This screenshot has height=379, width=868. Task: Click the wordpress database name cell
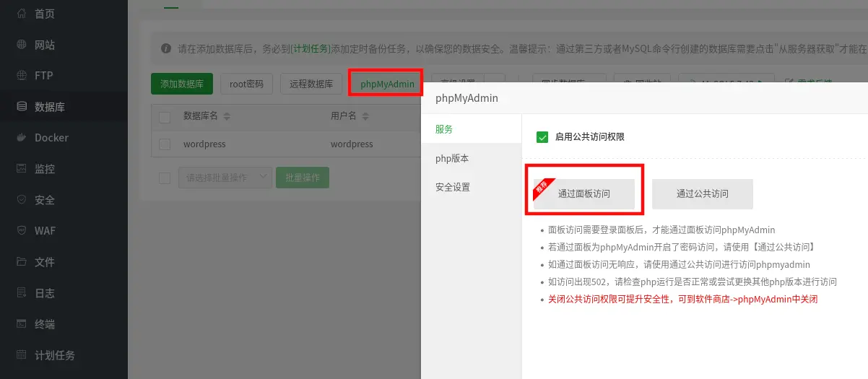tap(204, 144)
